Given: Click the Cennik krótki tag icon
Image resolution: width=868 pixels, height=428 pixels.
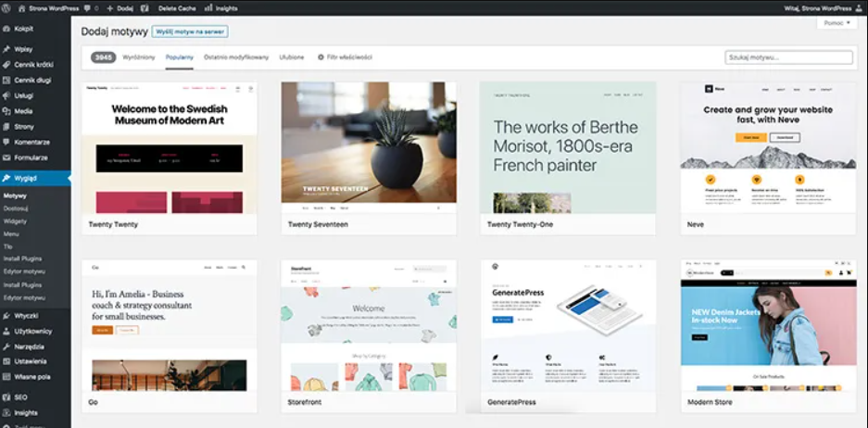Looking at the screenshot, I should (x=6, y=65).
